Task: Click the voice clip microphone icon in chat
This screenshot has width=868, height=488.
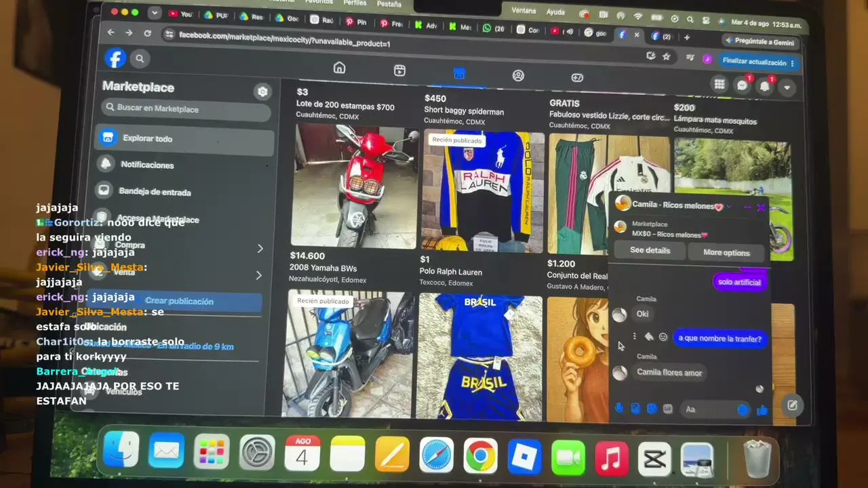Action: [x=619, y=408]
